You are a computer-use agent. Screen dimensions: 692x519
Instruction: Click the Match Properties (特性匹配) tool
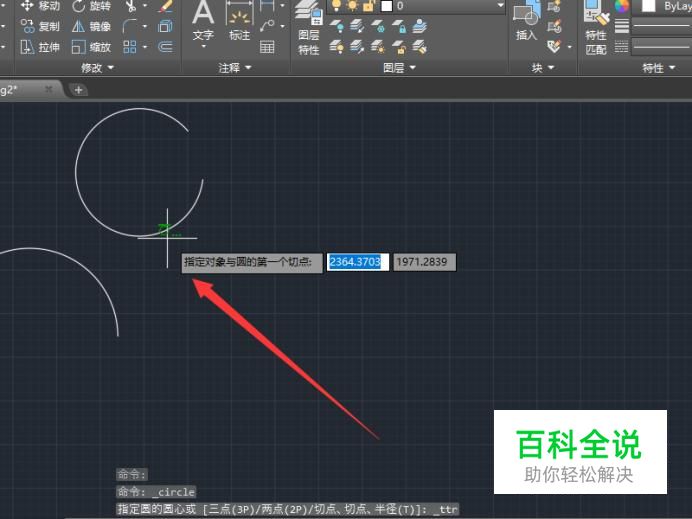coord(596,28)
